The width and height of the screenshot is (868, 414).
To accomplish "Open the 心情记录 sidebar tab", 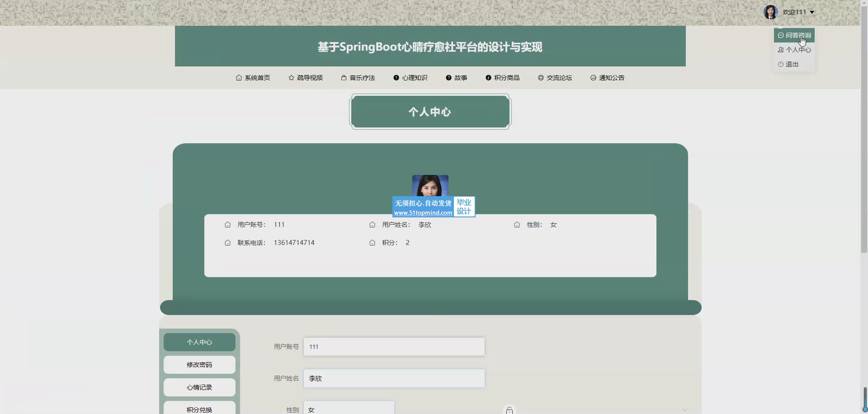I will [199, 387].
